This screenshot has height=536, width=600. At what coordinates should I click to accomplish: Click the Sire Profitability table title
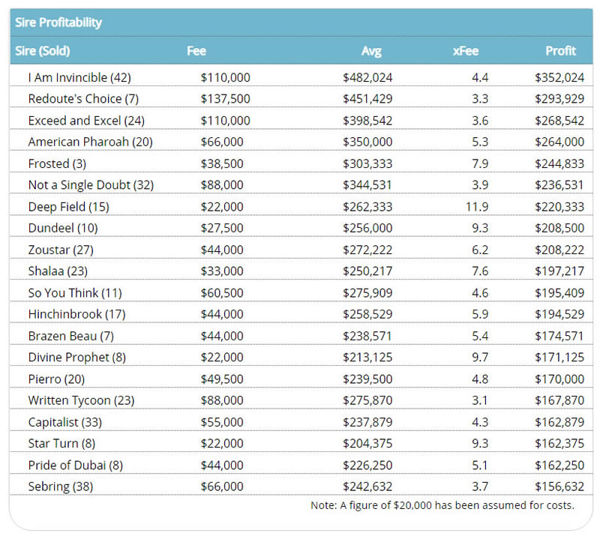(58, 22)
